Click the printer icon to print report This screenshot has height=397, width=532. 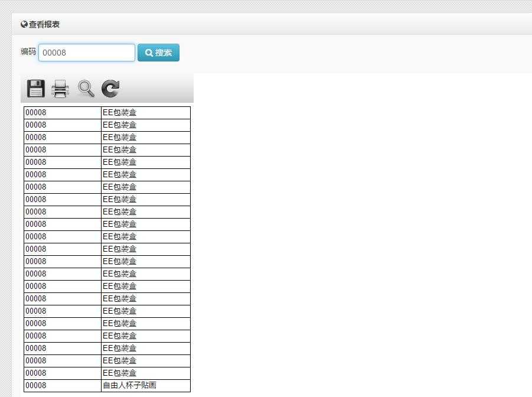pyautogui.click(x=60, y=89)
